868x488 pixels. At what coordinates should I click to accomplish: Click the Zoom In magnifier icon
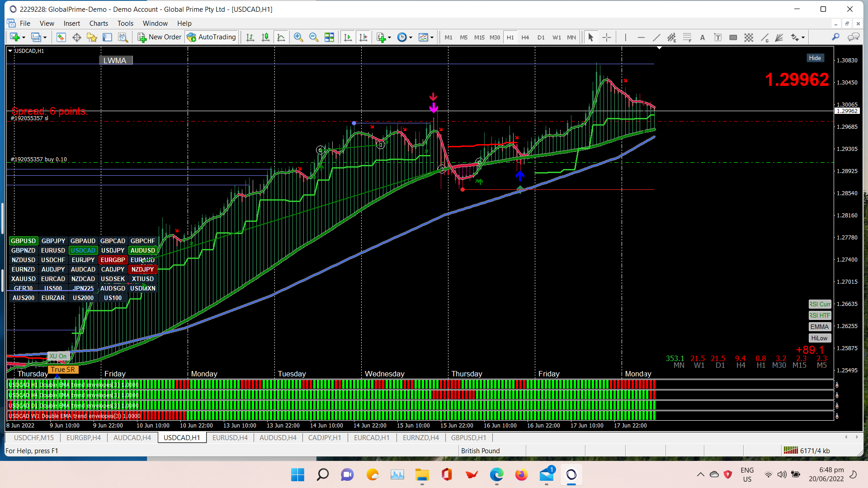(298, 38)
